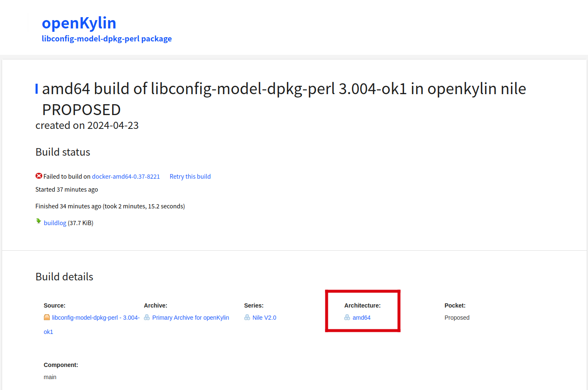This screenshot has height=390, width=588.
Task: Click the amd64 architecture icon
Action: pyautogui.click(x=347, y=317)
